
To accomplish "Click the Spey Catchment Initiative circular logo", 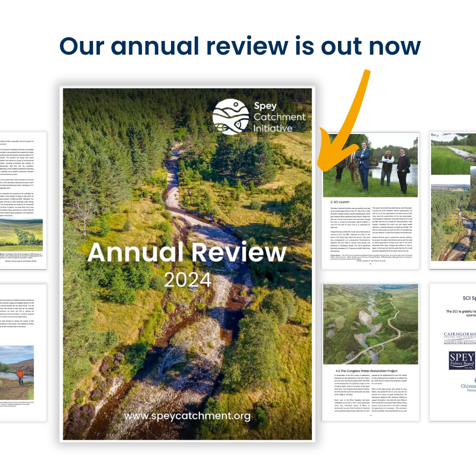I will (231, 117).
